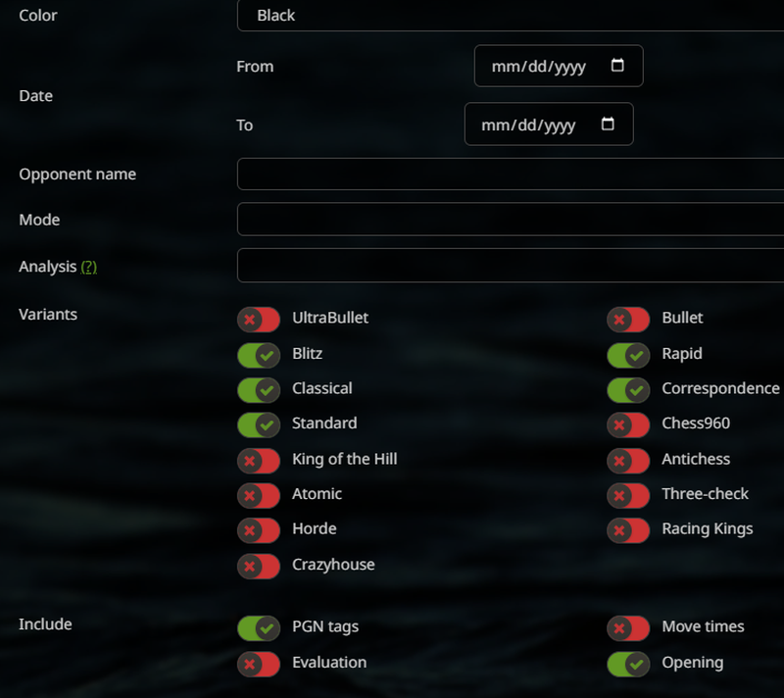Image resolution: width=784 pixels, height=698 pixels.
Task: Disable the Classical variant toggle
Action: pyautogui.click(x=259, y=390)
